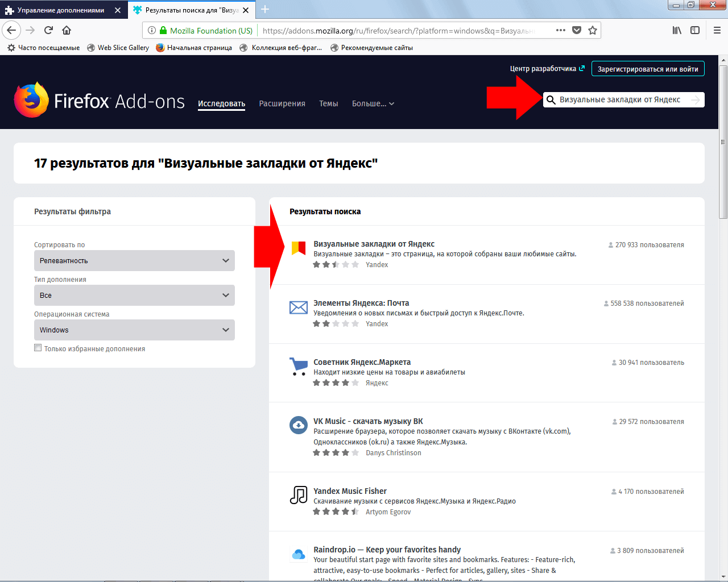The width and height of the screenshot is (728, 582).
Task: Save page to Pocket icon
Action: (x=577, y=30)
